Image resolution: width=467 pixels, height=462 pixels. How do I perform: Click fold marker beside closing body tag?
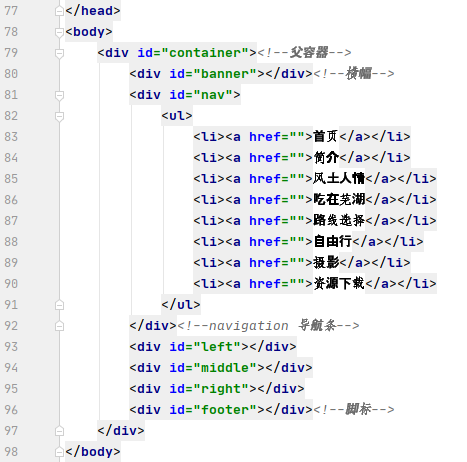(59, 452)
